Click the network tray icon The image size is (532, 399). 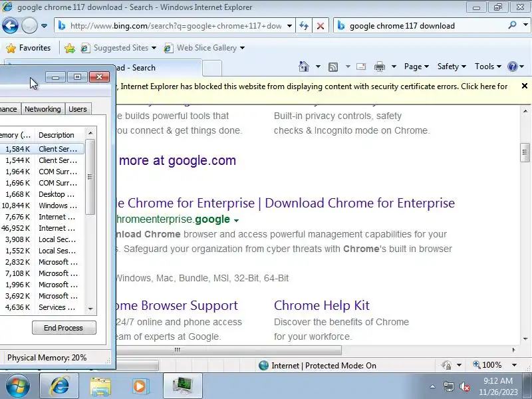(448, 386)
